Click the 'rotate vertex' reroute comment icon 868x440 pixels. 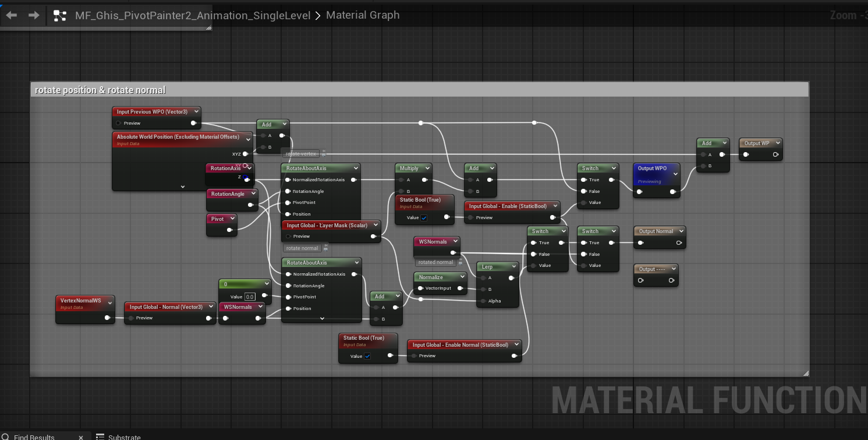[324, 154]
